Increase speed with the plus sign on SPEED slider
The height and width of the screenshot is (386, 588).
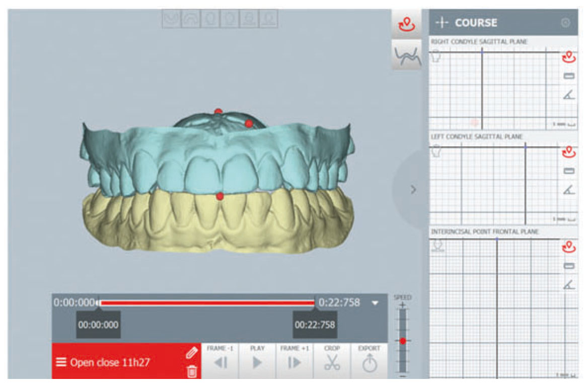(403, 305)
